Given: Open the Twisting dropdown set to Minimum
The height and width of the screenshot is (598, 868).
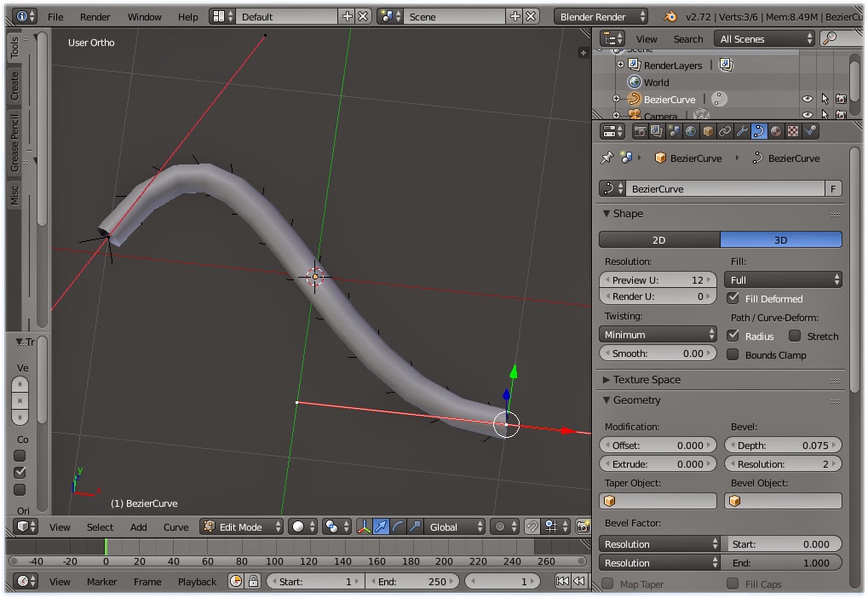Looking at the screenshot, I should pyautogui.click(x=658, y=334).
